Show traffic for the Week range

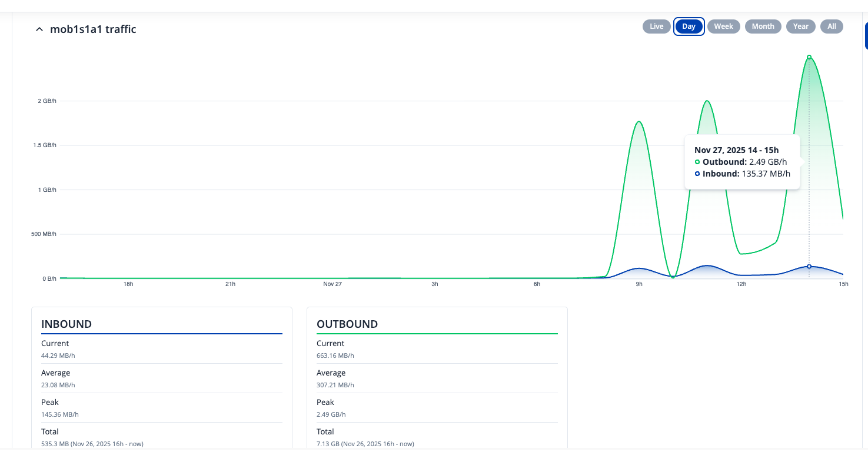pos(723,26)
